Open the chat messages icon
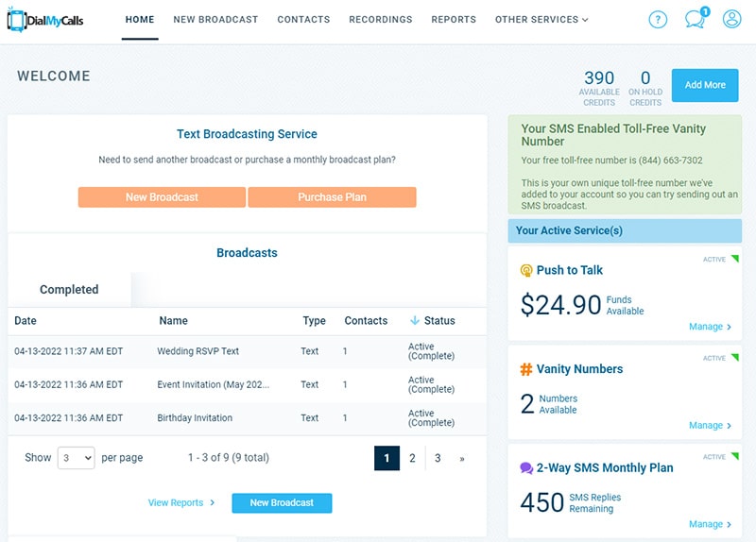Image resolution: width=756 pixels, height=542 pixels. click(x=696, y=19)
